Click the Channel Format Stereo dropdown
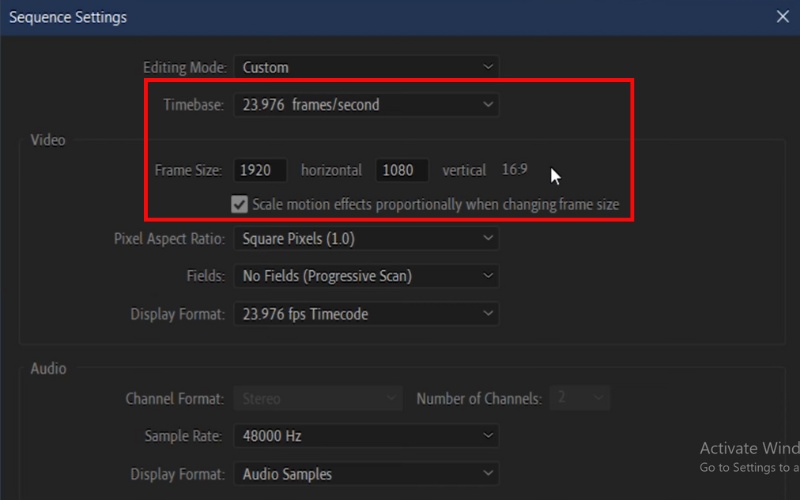Screen dimensions: 800x500 [318, 398]
